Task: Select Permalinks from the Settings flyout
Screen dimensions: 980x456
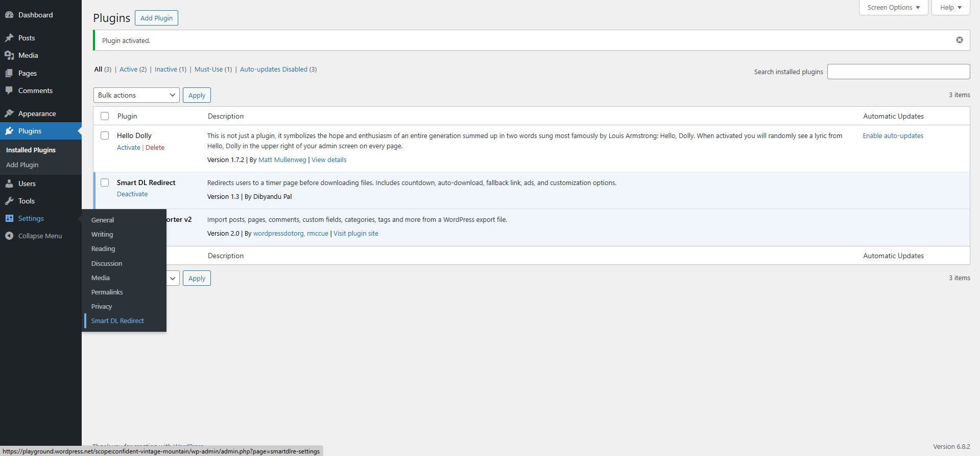Action: pos(107,292)
